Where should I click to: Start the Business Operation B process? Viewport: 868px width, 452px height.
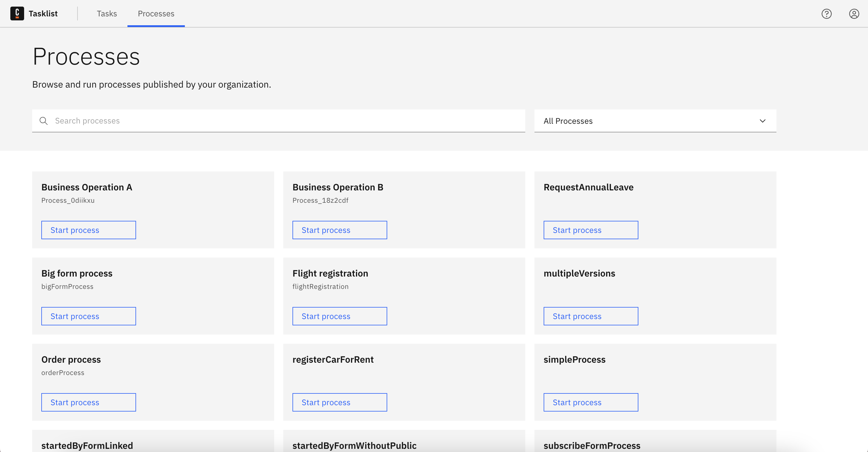click(x=339, y=230)
